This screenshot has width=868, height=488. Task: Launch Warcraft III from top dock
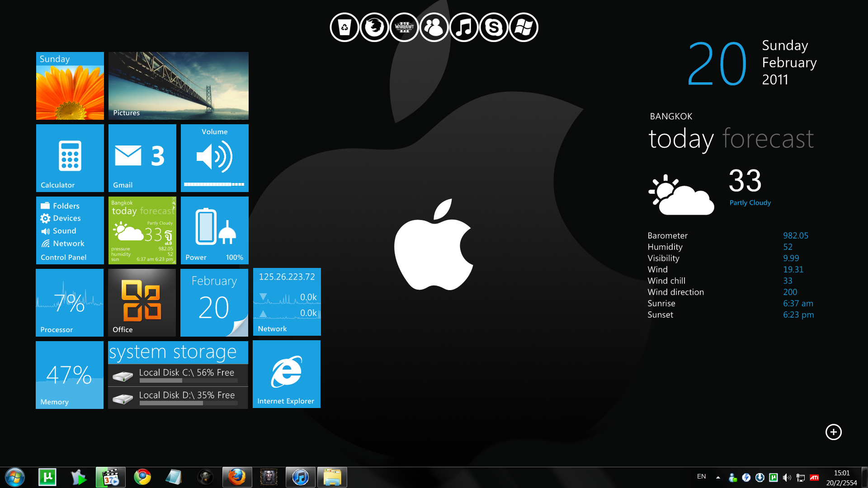coord(404,27)
